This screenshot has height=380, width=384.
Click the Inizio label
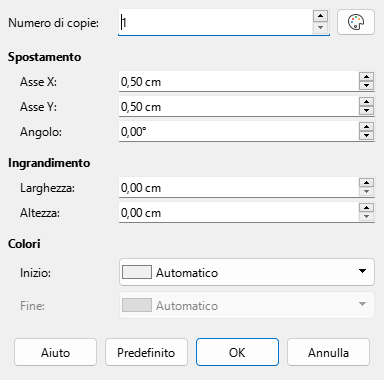[x=35, y=273]
